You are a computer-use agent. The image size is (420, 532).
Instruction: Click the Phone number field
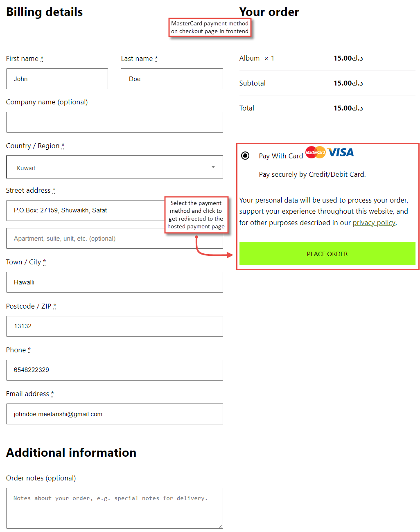pyautogui.click(x=115, y=370)
